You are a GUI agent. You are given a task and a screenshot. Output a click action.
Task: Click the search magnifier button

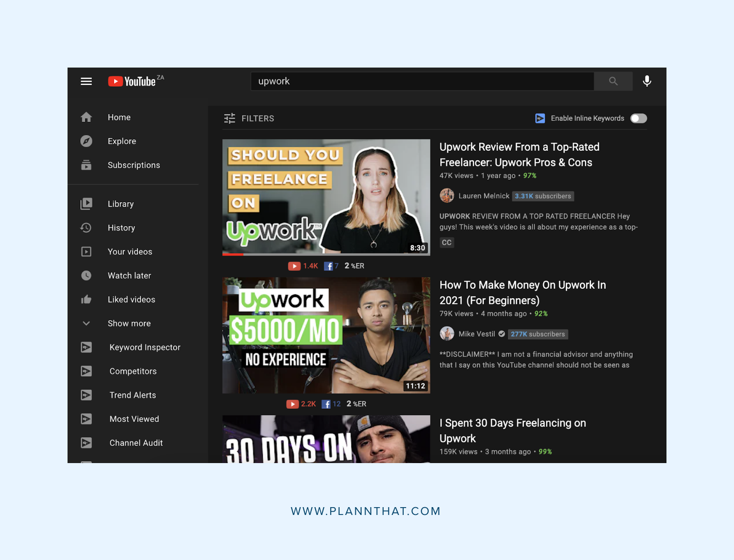coord(613,81)
